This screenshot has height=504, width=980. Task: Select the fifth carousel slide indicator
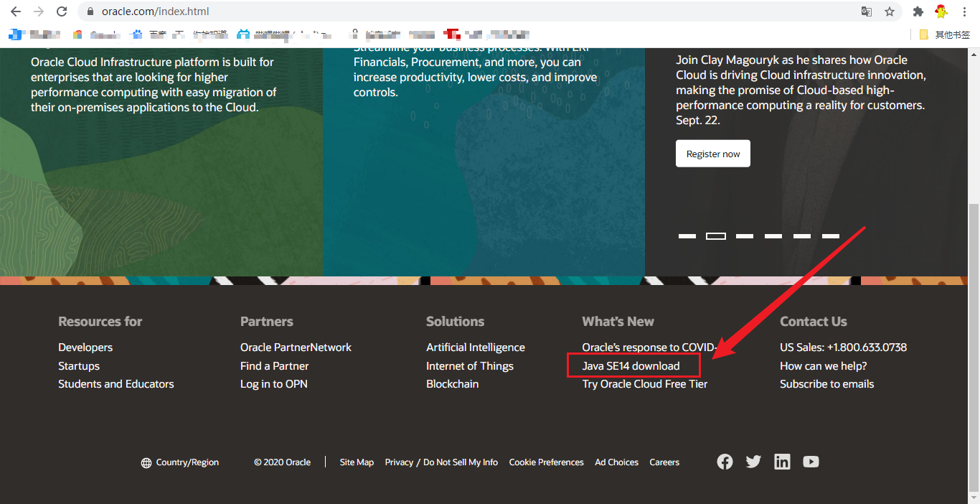click(802, 236)
